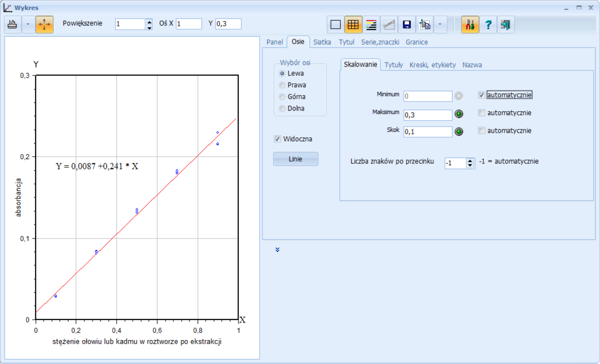Expand the double chevron below panel

278,250
